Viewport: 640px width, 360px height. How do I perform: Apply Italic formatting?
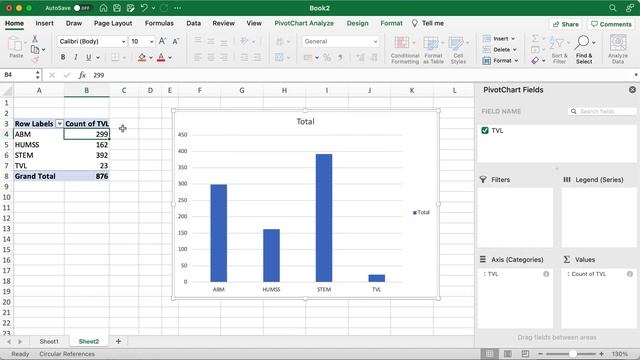tap(76, 58)
